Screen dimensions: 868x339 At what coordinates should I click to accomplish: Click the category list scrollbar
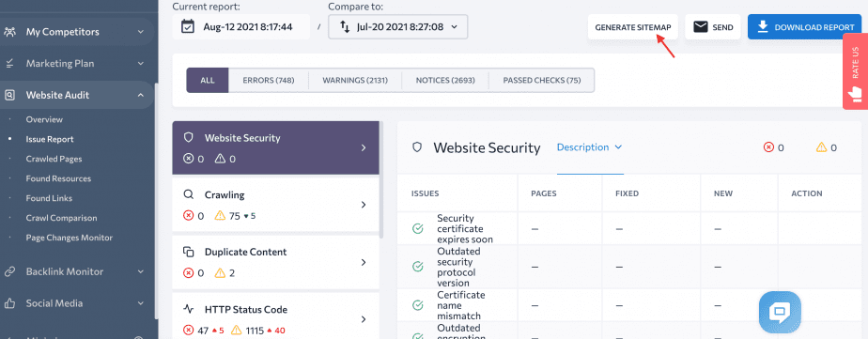pyautogui.click(x=381, y=179)
